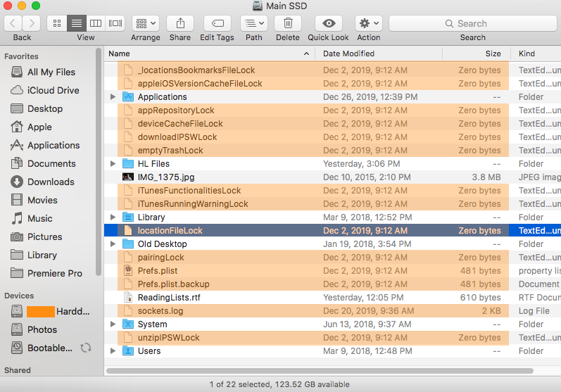This screenshot has width=561, height=392.
Task: Sort by the Kind column header
Action: [536, 53]
